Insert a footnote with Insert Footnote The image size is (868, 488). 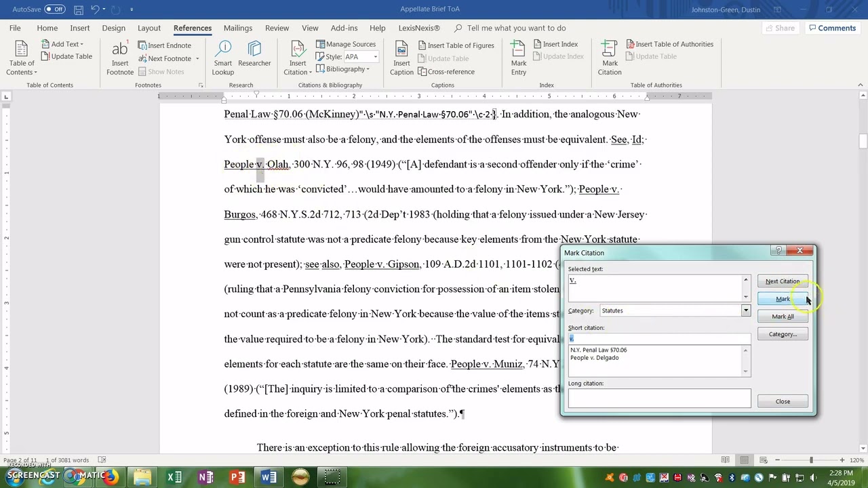[119, 58]
